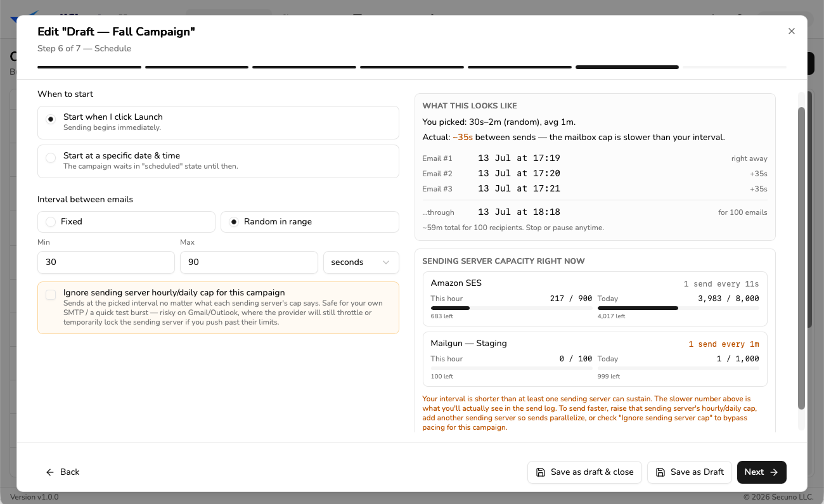The image size is (824, 504).
Task: Click the orange '~35s' actual interval
Action: (x=463, y=138)
